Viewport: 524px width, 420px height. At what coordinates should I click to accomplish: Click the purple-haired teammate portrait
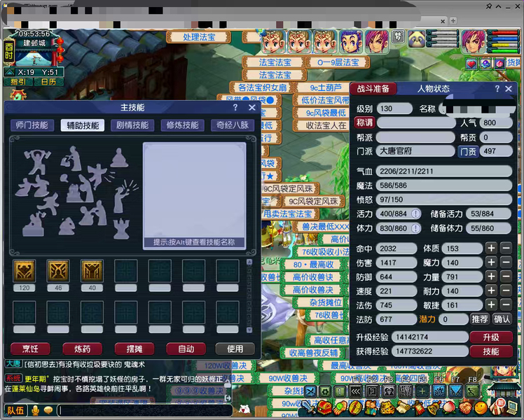point(377,42)
